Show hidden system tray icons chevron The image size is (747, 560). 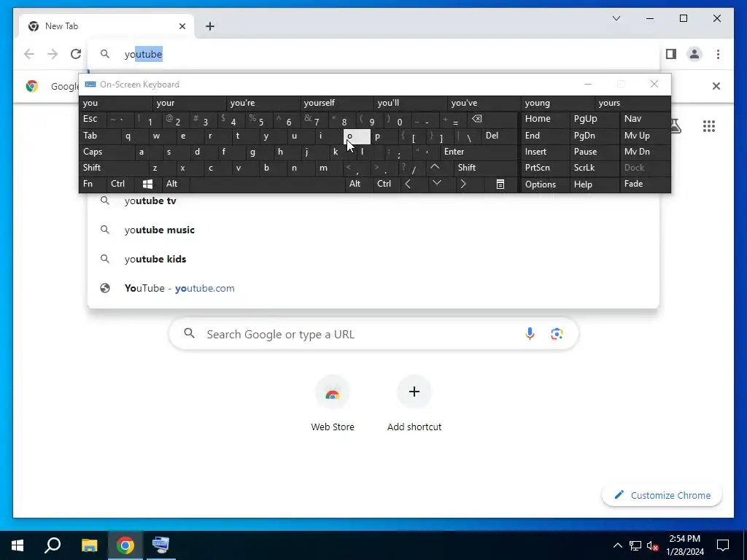coord(617,545)
